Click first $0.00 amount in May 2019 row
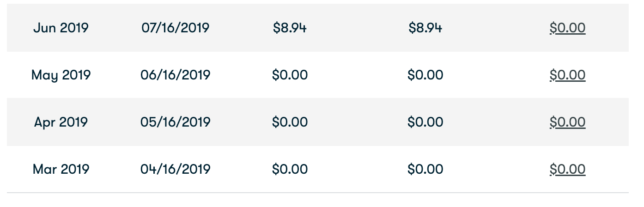The height and width of the screenshot is (207, 644). (290, 75)
